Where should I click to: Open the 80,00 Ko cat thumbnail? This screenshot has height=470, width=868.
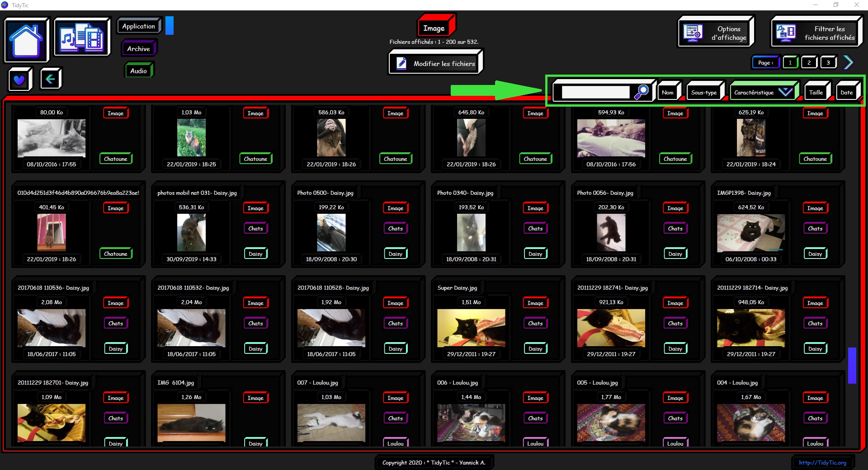coord(52,138)
